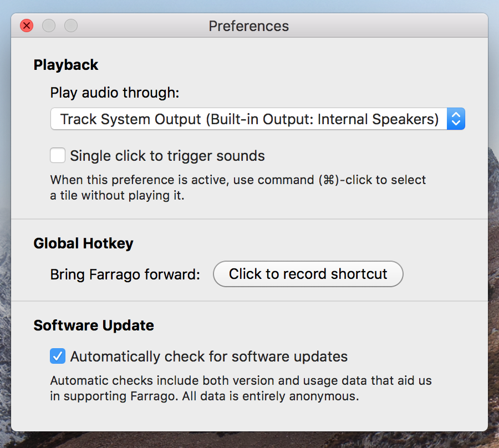Click the grayed-out minimize window button

49,26
